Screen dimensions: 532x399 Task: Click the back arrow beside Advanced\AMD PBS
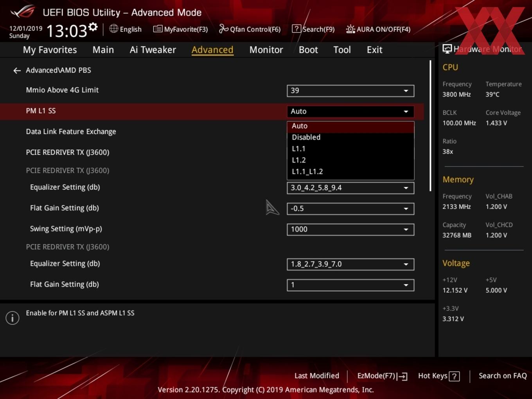click(x=17, y=70)
